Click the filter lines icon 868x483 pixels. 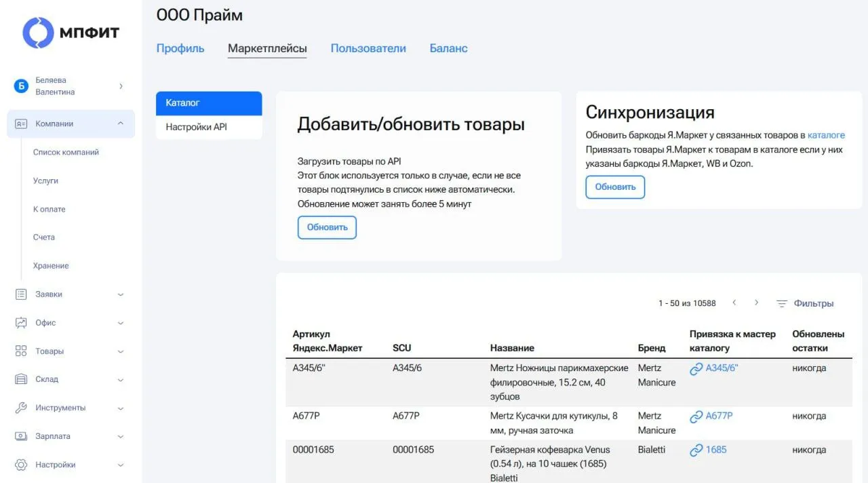point(782,303)
